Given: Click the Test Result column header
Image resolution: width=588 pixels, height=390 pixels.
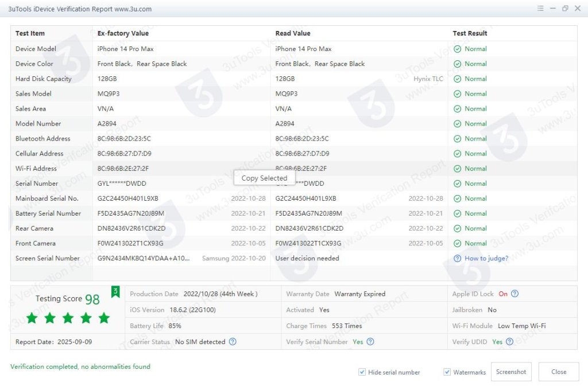Looking at the screenshot, I should click(470, 33).
